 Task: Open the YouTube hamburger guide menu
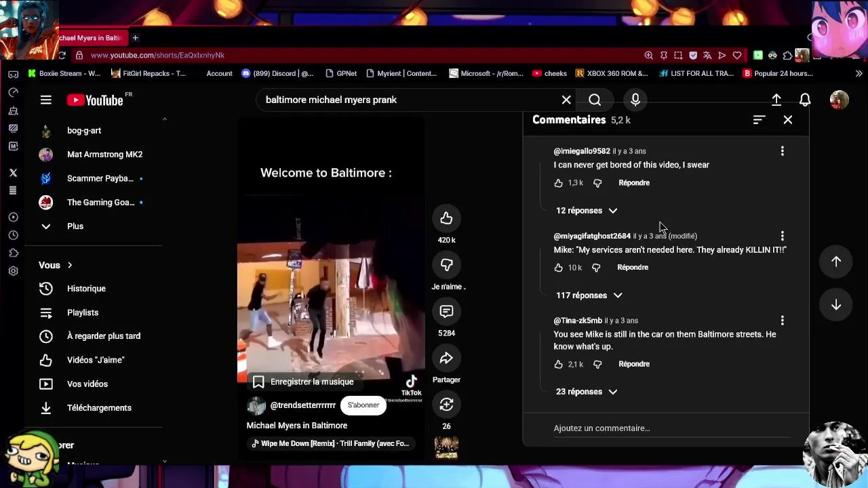coord(45,100)
